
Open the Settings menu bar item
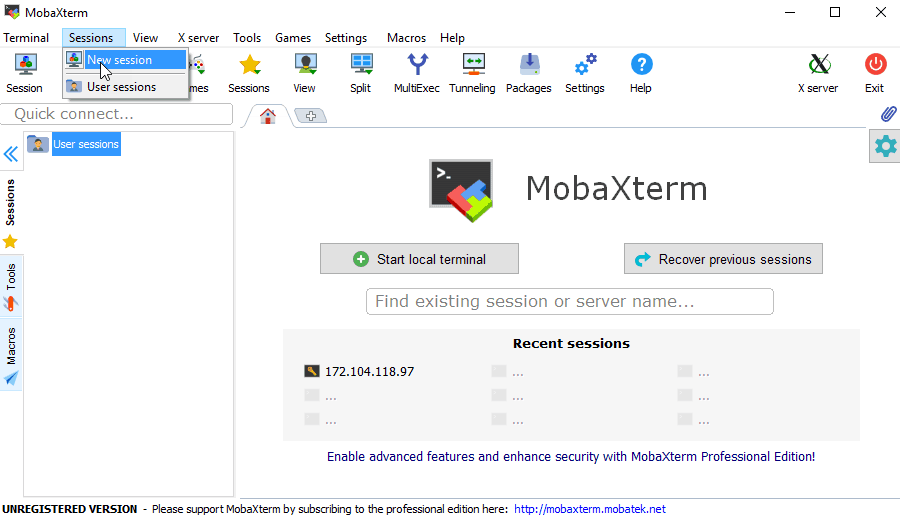tap(346, 38)
